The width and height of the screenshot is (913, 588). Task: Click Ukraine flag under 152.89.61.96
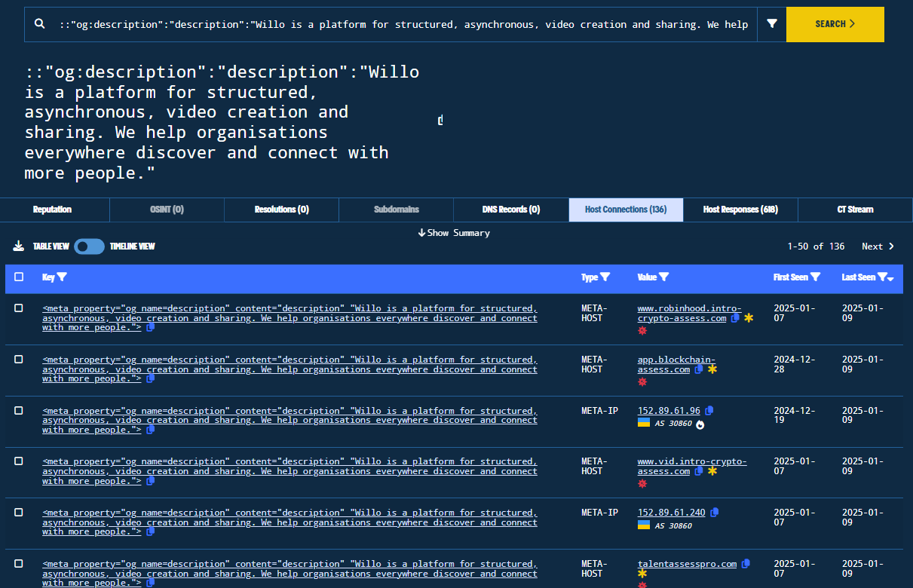pos(644,423)
